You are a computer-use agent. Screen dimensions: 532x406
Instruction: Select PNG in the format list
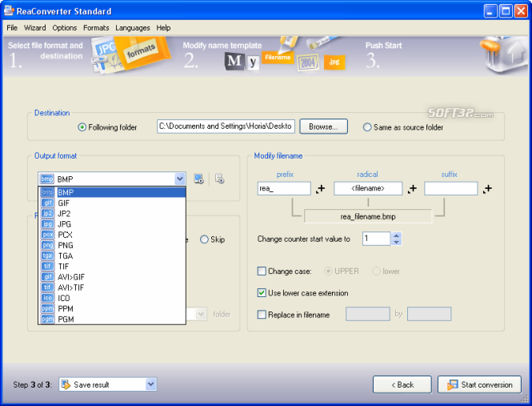(112, 245)
